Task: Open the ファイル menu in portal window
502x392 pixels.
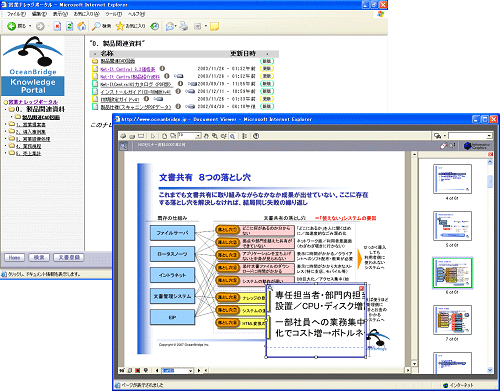Action: point(16,14)
